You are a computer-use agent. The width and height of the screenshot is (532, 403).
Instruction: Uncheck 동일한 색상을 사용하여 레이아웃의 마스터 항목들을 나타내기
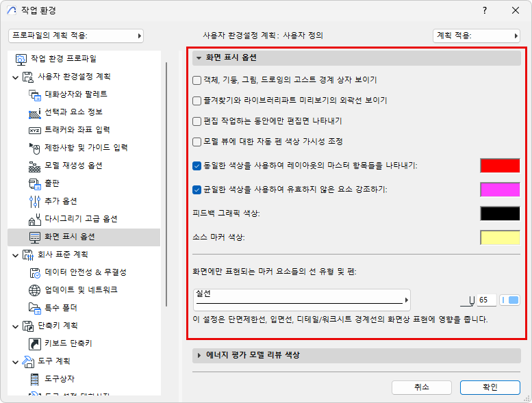(x=197, y=166)
